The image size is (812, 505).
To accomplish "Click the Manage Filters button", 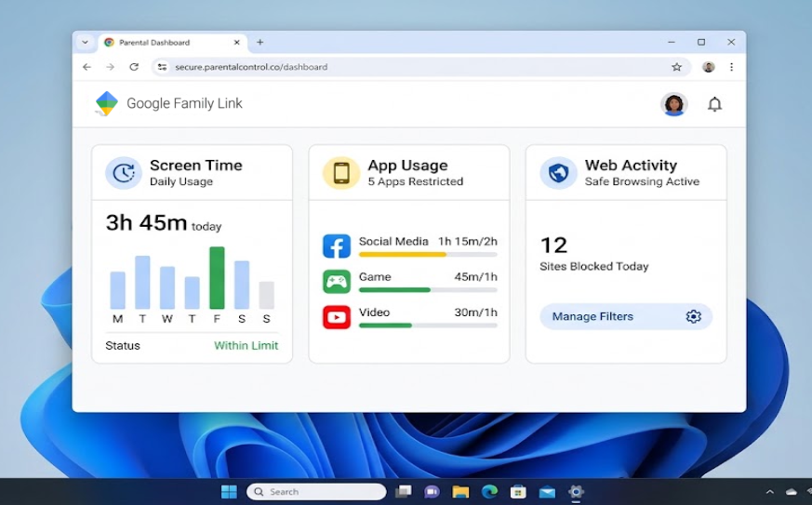I will (x=626, y=316).
